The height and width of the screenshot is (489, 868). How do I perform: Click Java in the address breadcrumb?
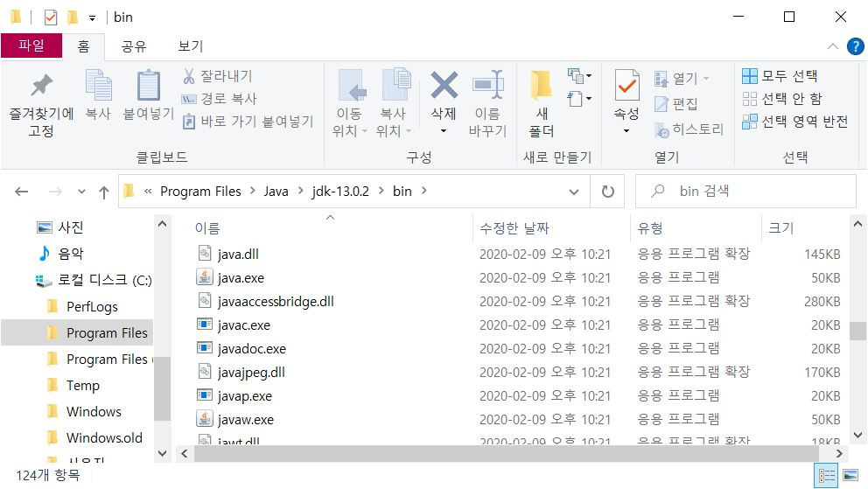point(276,192)
